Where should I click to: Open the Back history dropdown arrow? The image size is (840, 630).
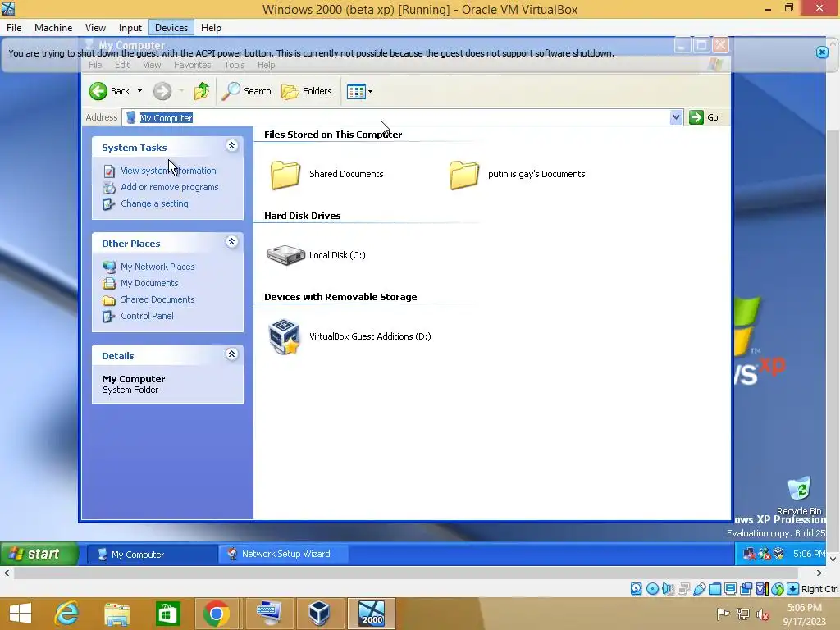[x=139, y=91]
